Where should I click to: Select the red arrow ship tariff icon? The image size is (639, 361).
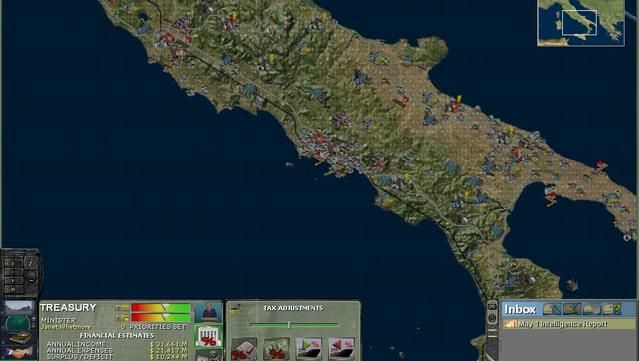341,348
